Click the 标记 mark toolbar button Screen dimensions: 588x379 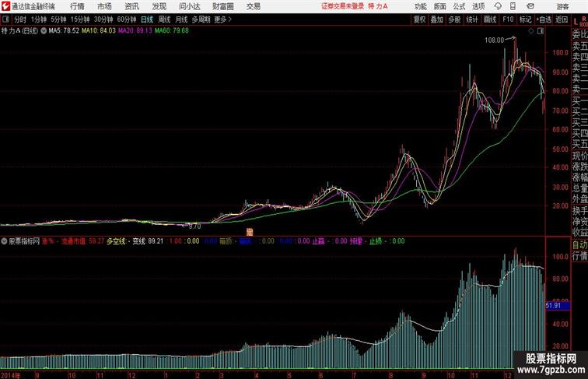(525, 19)
